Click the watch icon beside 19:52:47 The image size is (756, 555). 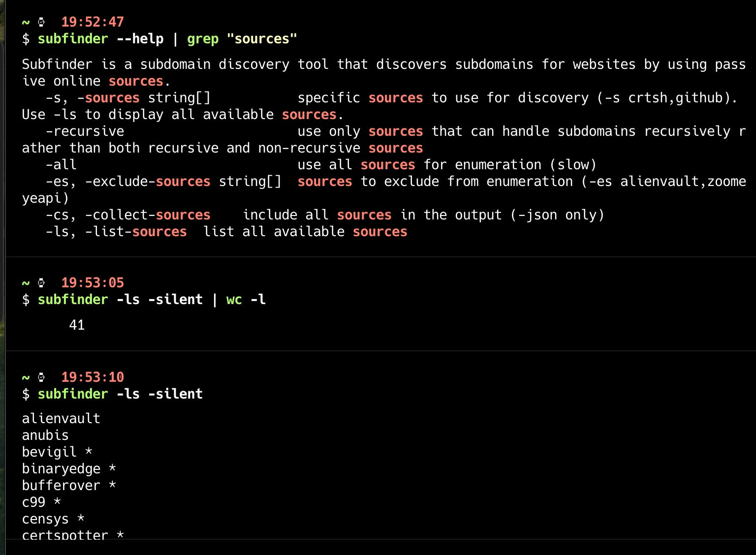tap(42, 22)
